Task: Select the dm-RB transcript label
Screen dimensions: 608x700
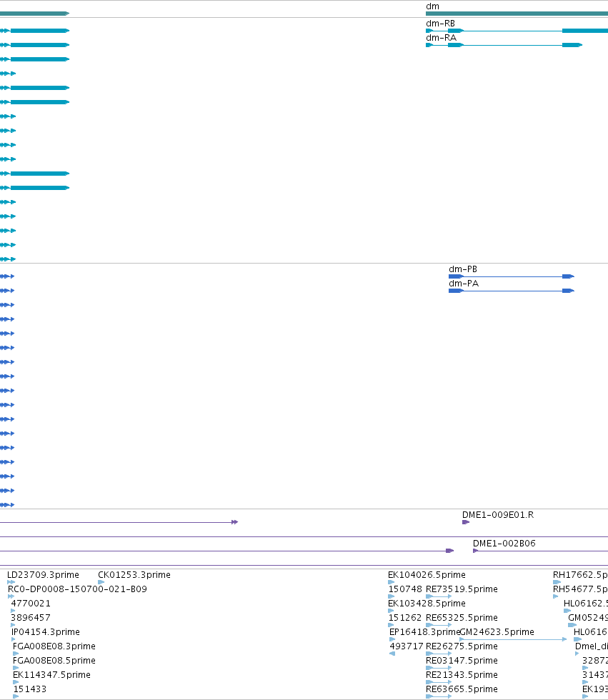Action: tap(441, 23)
